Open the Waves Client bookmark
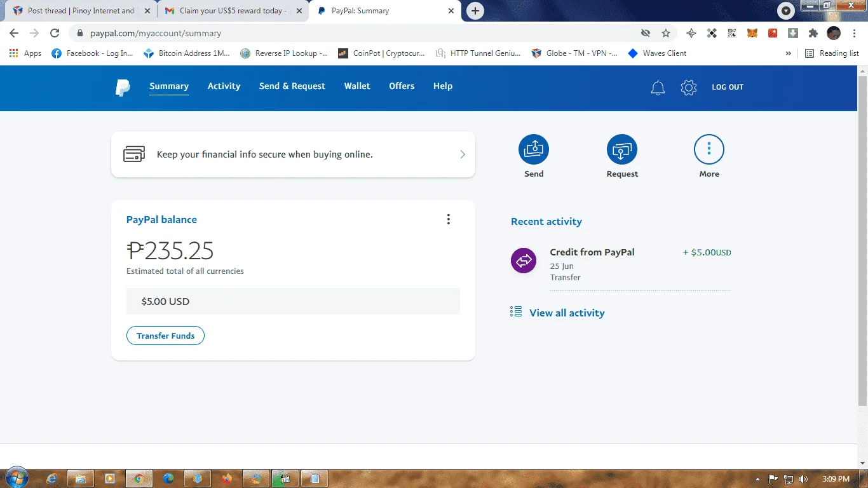This screenshot has height=488, width=868. coord(657,53)
